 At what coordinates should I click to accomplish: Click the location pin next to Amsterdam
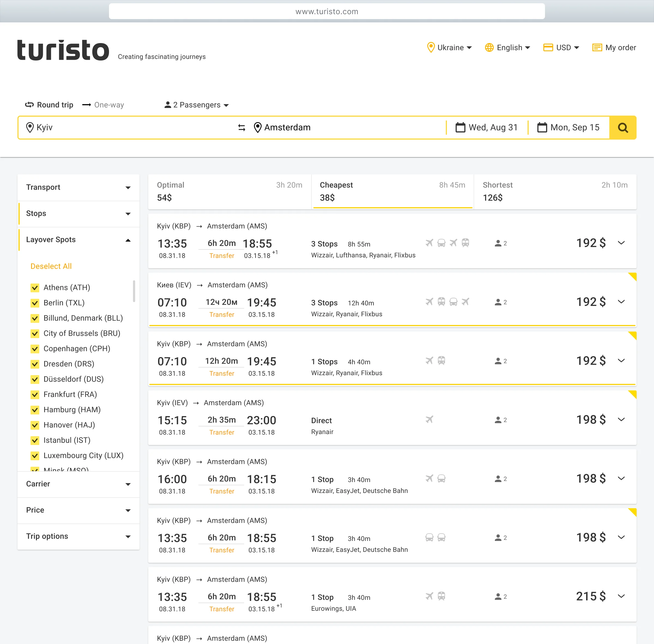click(258, 128)
